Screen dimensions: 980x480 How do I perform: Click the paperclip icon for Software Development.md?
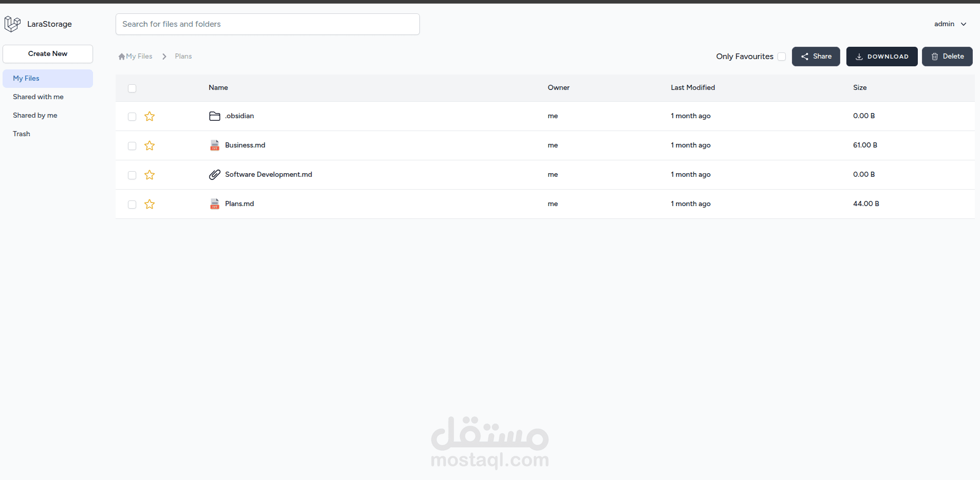click(x=215, y=175)
